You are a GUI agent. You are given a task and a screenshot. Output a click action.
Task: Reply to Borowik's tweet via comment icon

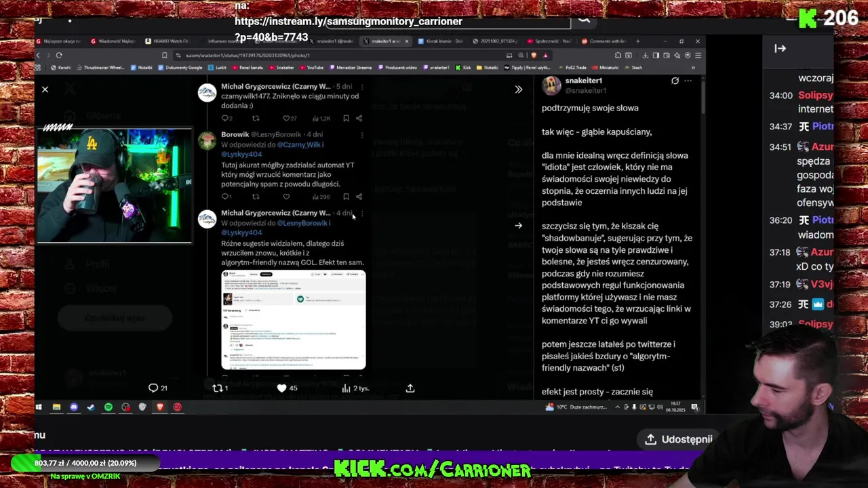click(226, 197)
